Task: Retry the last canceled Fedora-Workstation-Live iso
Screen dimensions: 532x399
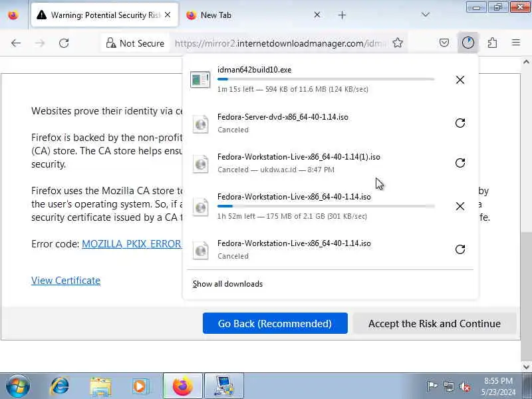Action: [460, 249]
